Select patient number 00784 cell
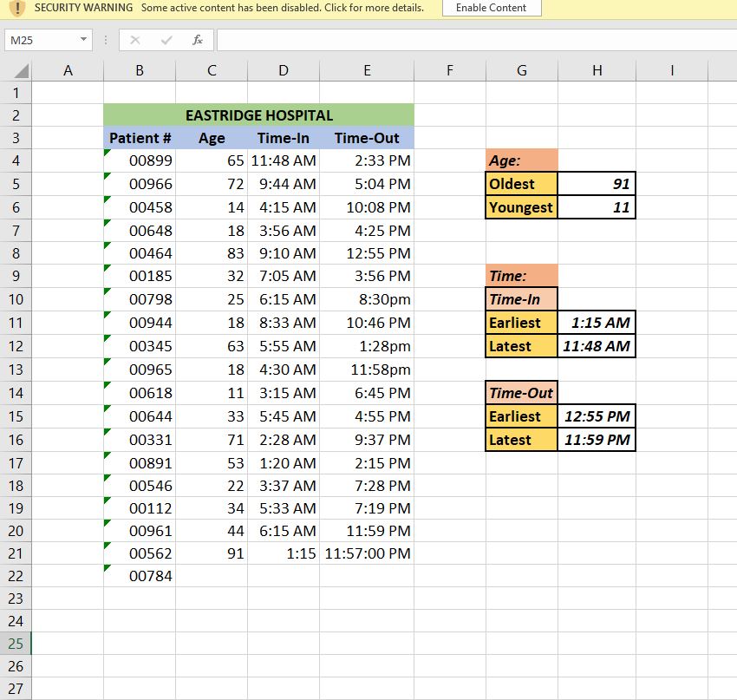Image resolution: width=737 pixels, height=700 pixels. (140, 576)
